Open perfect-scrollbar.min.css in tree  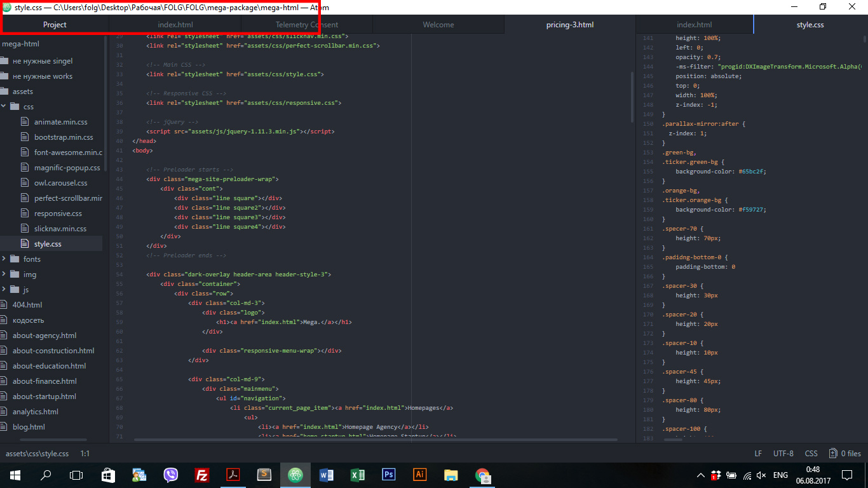tap(68, 198)
